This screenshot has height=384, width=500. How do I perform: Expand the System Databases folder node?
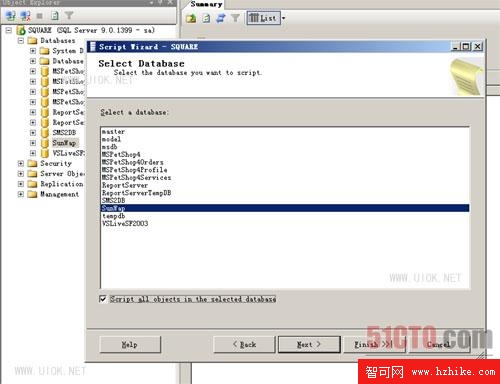(x=33, y=51)
